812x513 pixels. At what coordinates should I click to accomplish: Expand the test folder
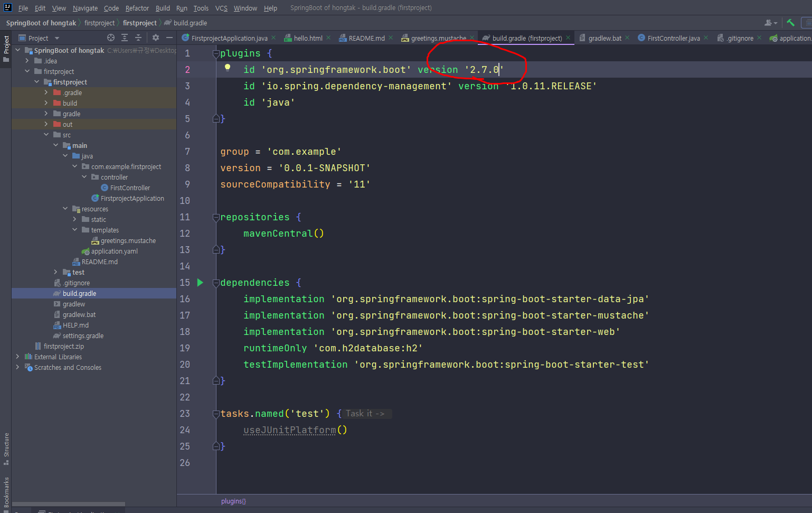click(x=56, y=272)
